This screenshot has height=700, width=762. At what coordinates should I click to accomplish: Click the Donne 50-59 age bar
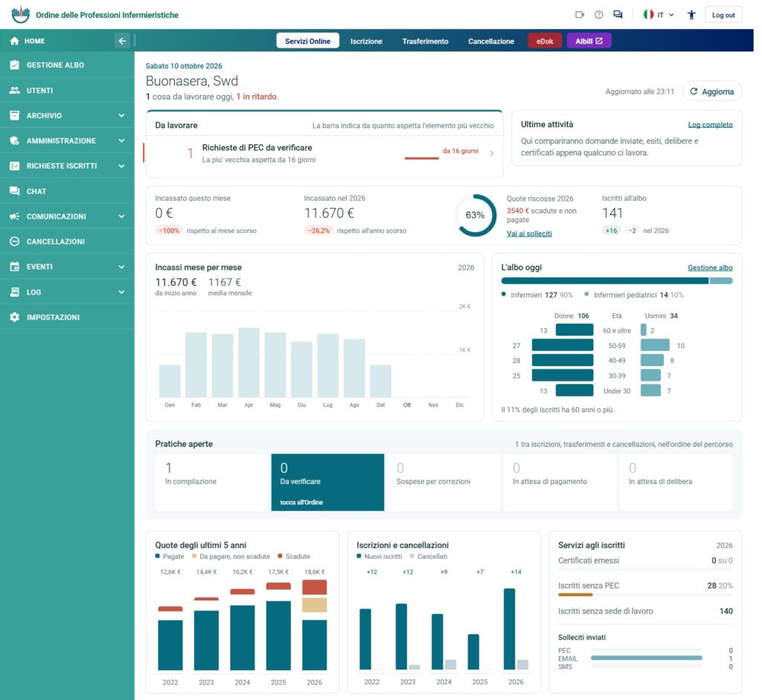[x=563, y=345]
